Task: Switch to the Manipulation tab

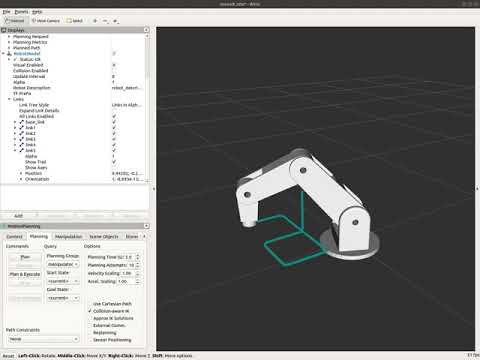Action: pyautogui.click(x=68, y=236)
